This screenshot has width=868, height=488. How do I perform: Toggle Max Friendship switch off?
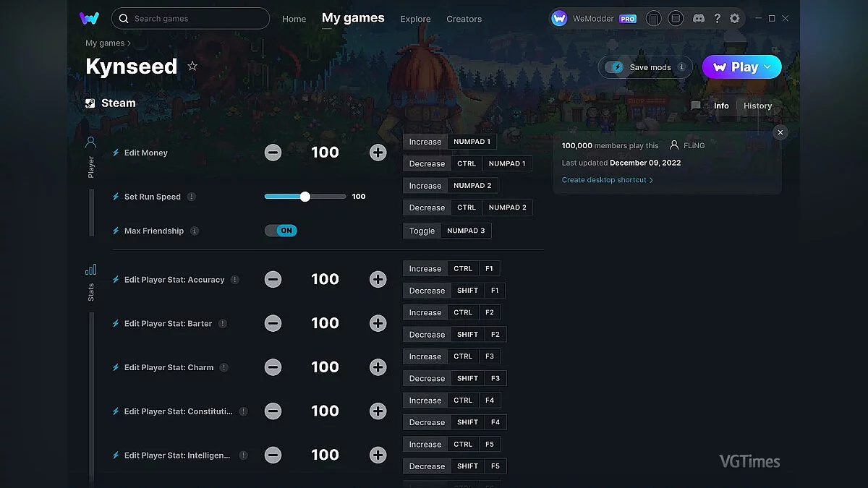[x=281, y=231]
